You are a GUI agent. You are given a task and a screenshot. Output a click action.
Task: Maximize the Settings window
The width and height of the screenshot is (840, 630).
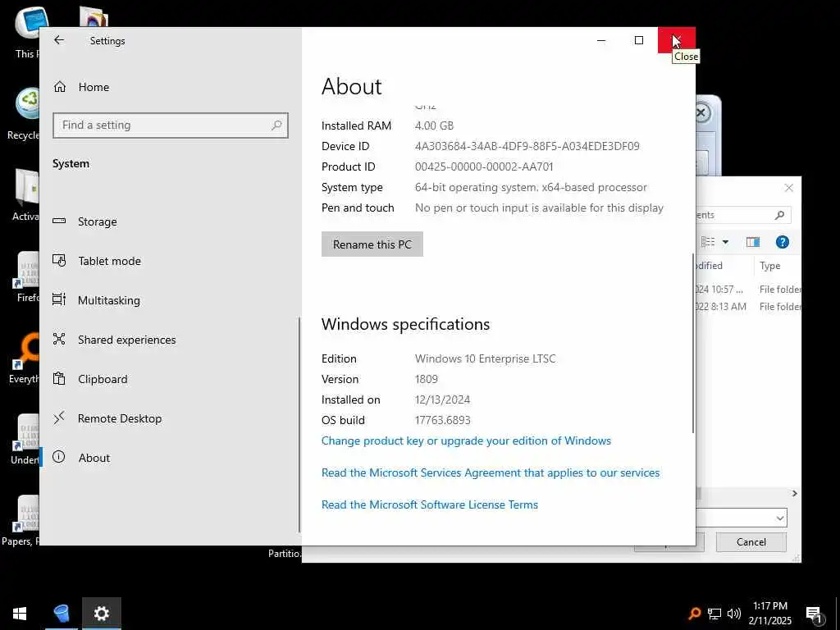[638, 40]
